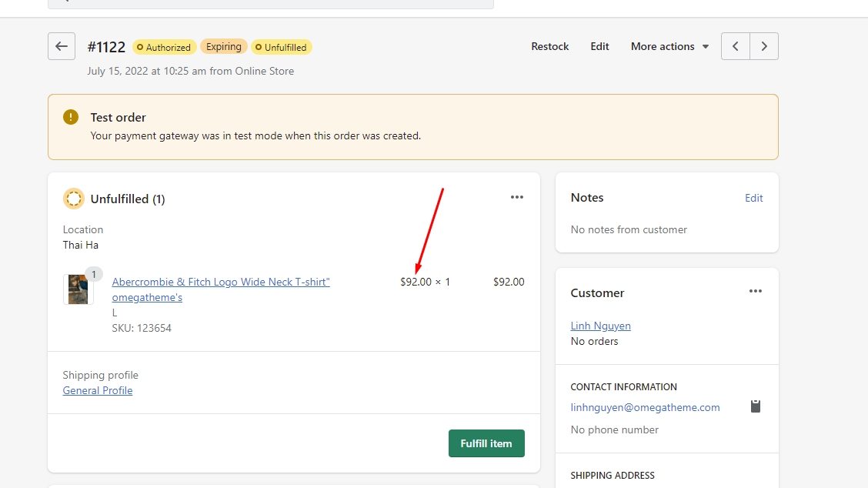
Task: Click the linhnguyen@omegatheme.com email link
Action: click(645, 407)
